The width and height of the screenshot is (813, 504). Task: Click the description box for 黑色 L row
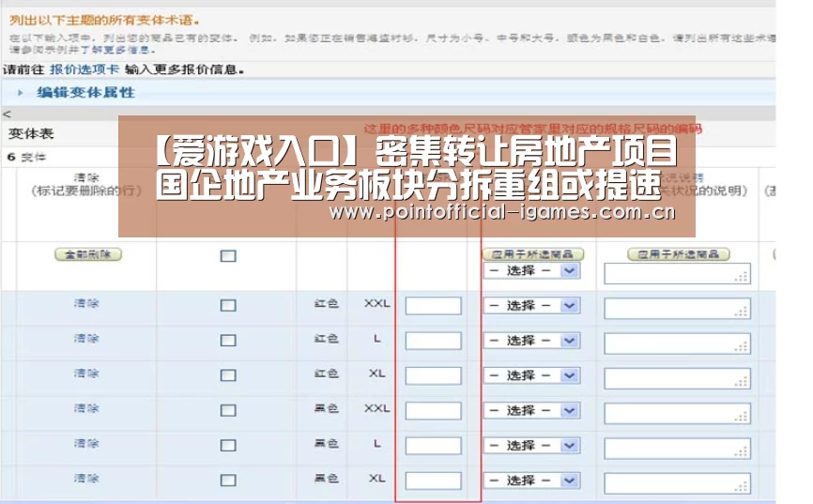coord(677,449)
